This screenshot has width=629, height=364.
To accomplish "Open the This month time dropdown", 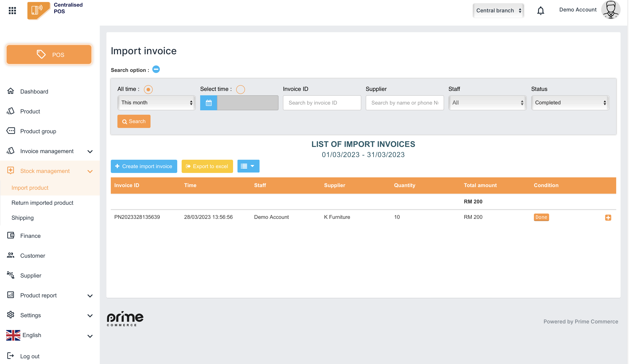I will [156, 103].
